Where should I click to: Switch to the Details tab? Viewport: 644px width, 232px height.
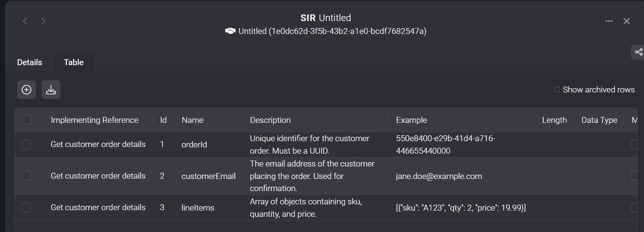tap(30, 62)
